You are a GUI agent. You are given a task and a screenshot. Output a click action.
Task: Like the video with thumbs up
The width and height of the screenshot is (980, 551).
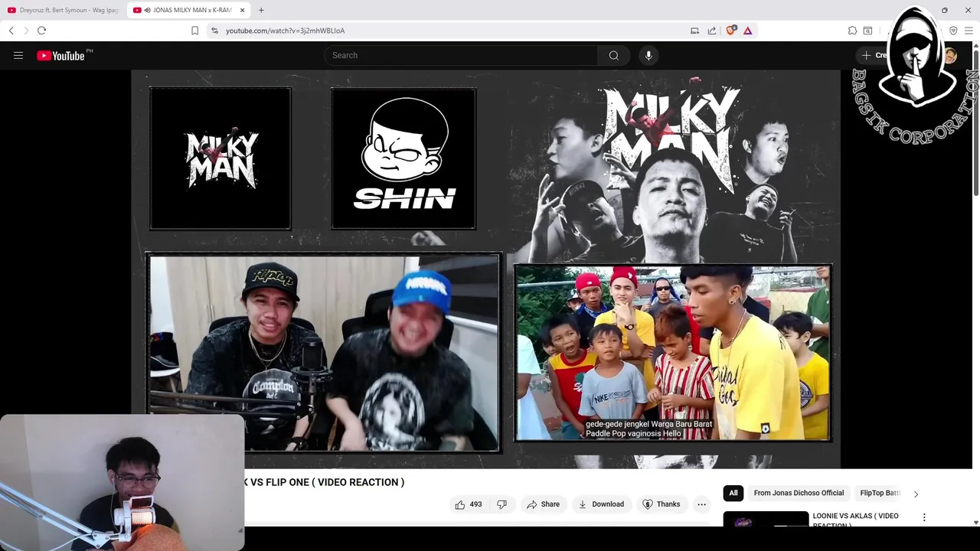click(469, 504)
